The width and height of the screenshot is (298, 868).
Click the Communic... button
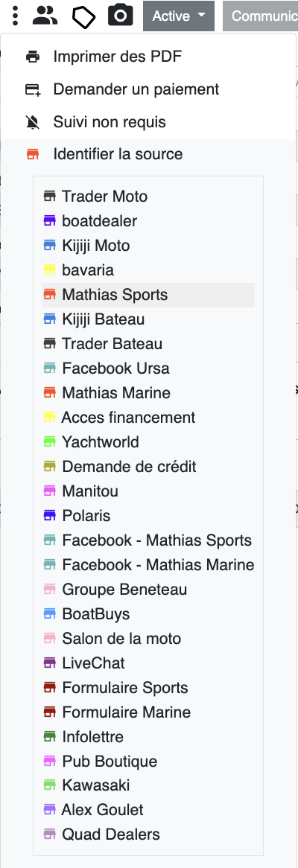pos(260,16)
